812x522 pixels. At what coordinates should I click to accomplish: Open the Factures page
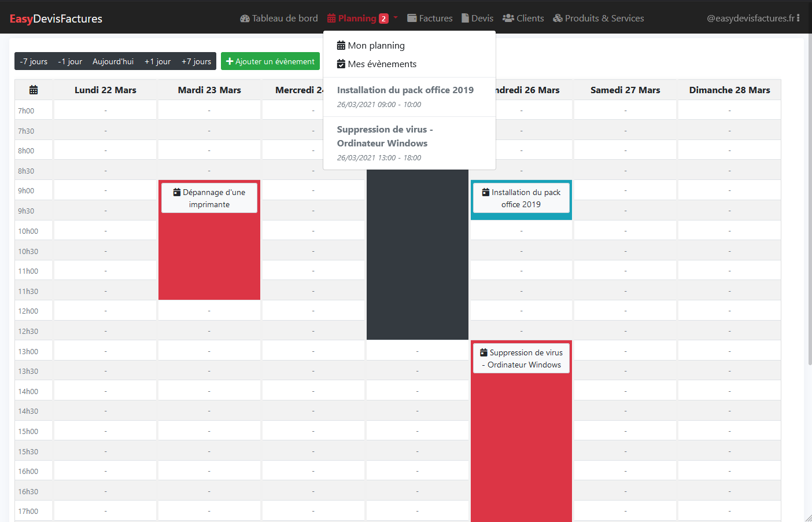click(x=430, y=19)
